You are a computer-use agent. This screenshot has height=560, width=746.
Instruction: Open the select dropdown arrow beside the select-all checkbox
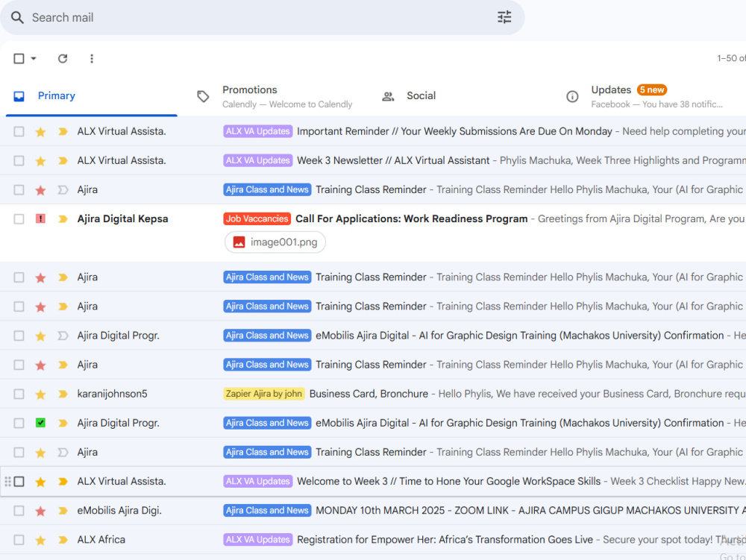coord(34,58)
